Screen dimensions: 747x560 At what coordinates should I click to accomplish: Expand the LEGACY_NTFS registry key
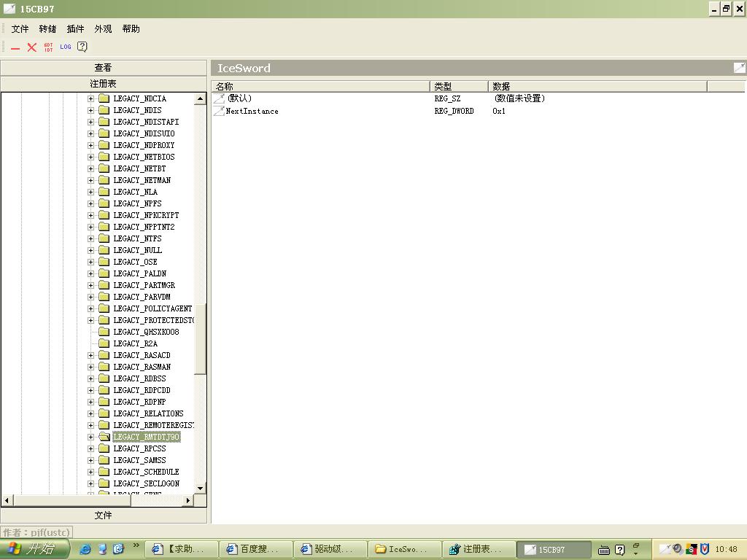[91, 238]
